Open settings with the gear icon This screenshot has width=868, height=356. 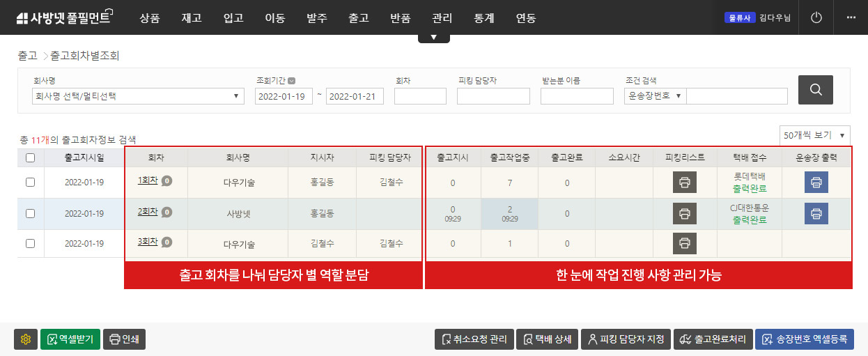tap(26, 339)
